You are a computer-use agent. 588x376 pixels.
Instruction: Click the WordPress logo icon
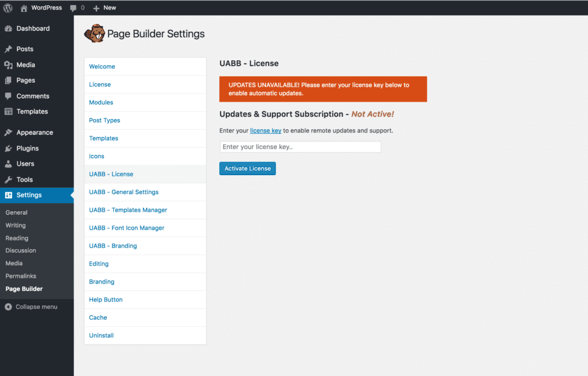[x=8, y=8]
